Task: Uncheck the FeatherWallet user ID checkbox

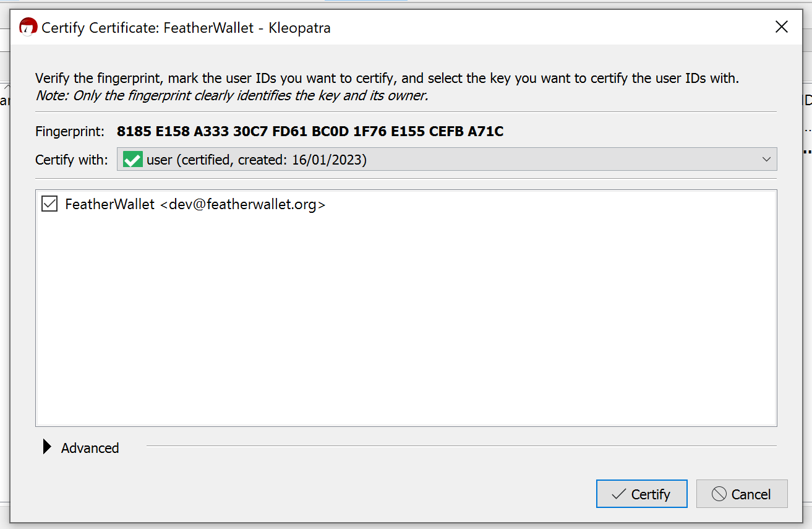Action: pyautogui.click(x=49, y=204)
